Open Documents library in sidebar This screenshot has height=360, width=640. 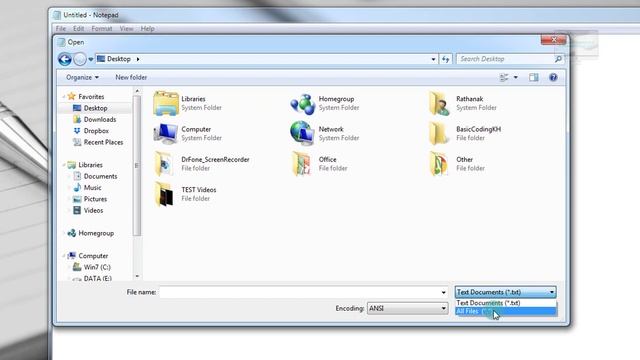tap(95, 176)
